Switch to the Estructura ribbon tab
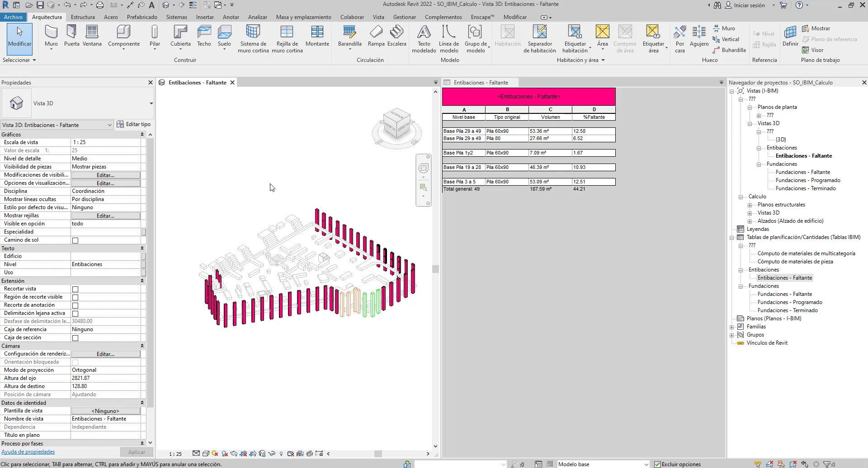Screen dimensions: 868x468 [x=83, y=17]
